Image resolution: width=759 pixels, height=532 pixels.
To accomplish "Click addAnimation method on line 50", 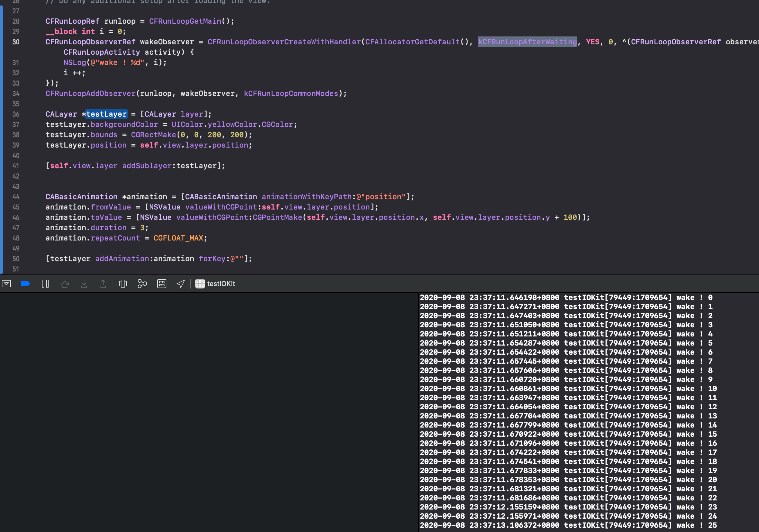I will coord(122,259).
